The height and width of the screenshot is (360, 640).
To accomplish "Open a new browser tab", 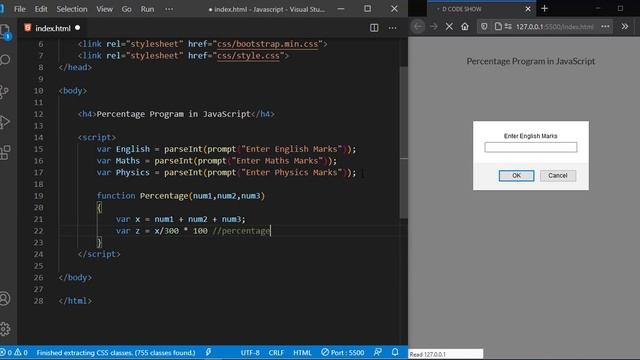I will point(544,9).
